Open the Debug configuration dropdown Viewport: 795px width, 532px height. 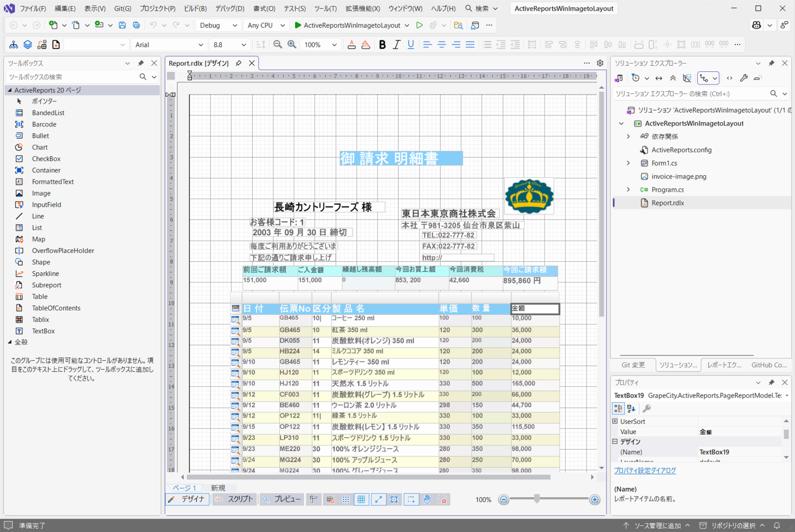point(218,25)
